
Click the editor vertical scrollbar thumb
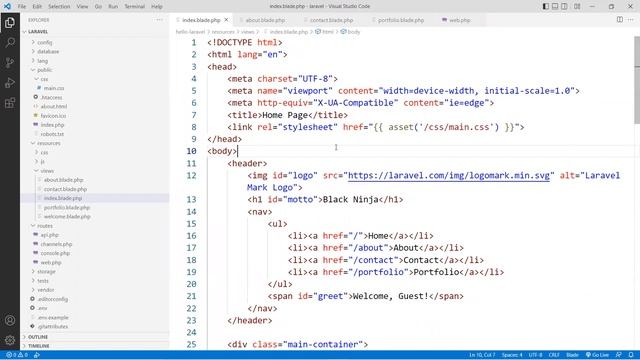[x=637, y=80]
